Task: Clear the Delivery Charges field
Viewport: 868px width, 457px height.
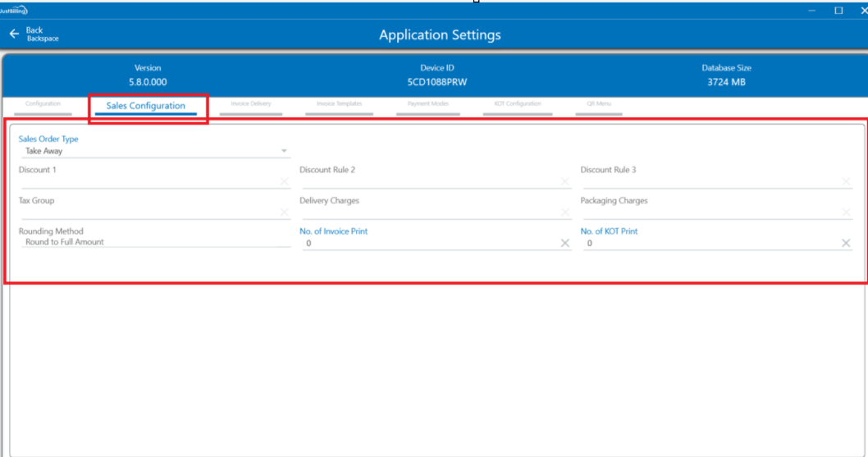Action: coord(564,213)
